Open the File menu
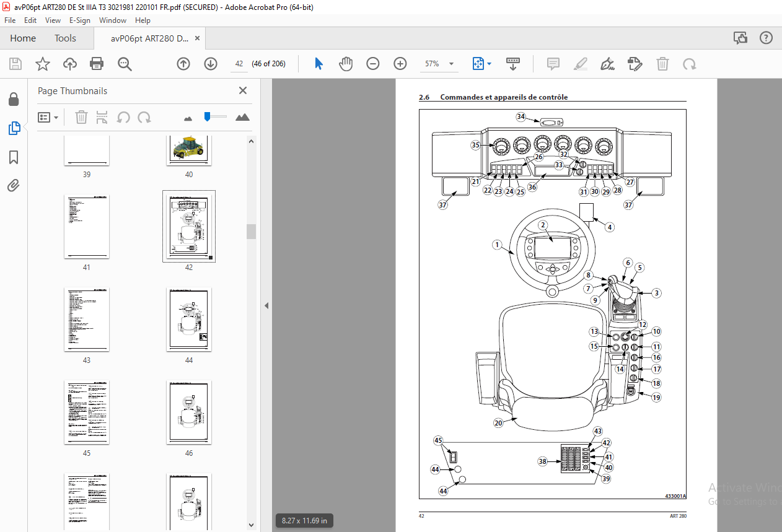 [10, 20]
